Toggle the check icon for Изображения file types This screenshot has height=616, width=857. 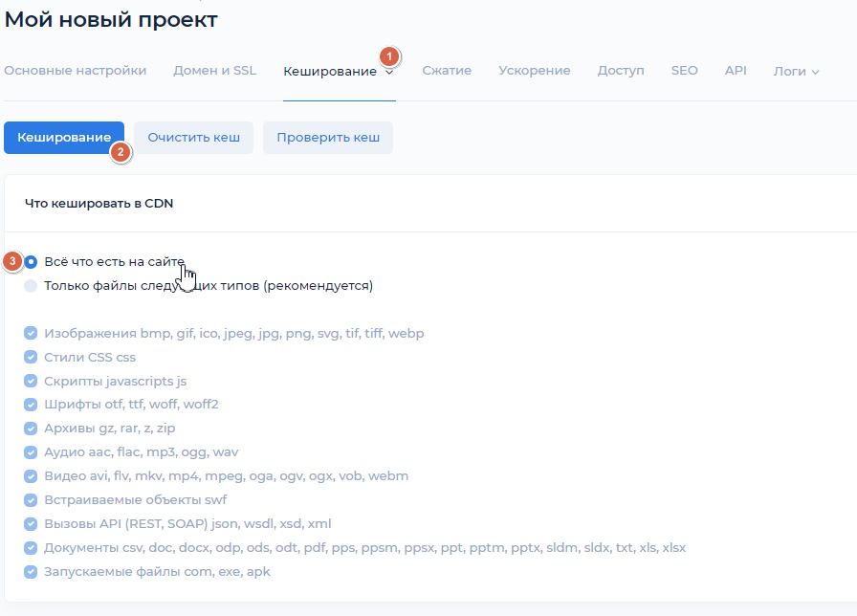(29, 332)
